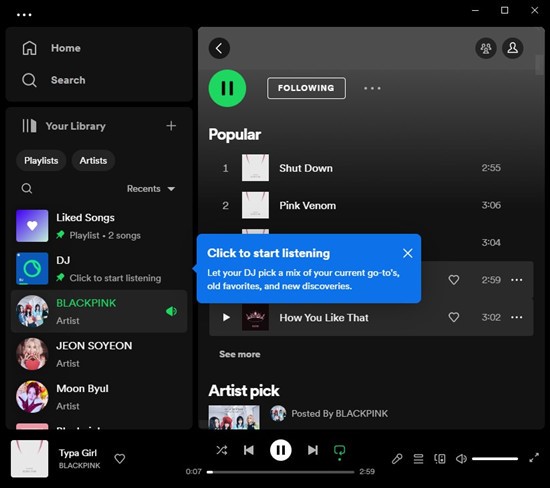Open more options for How You Like That
The height and width of the screenshot is (488, 550).
click(517, 317)
